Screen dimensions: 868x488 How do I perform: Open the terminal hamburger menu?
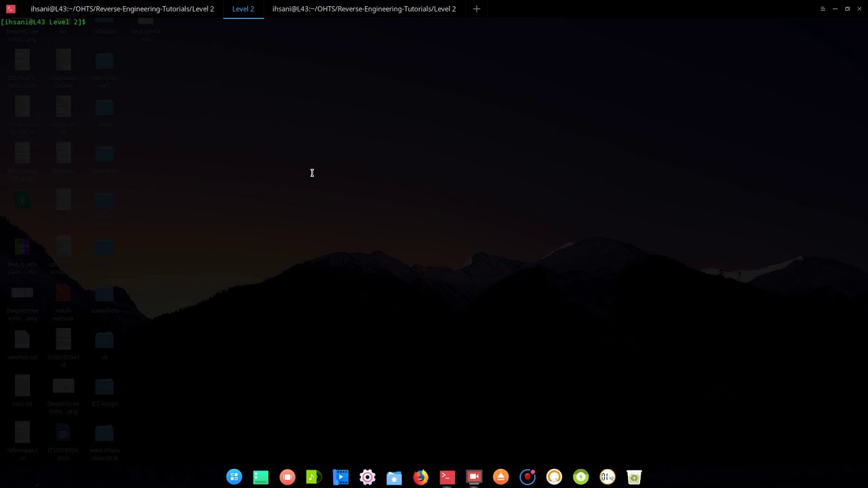[x=823, y=9]
